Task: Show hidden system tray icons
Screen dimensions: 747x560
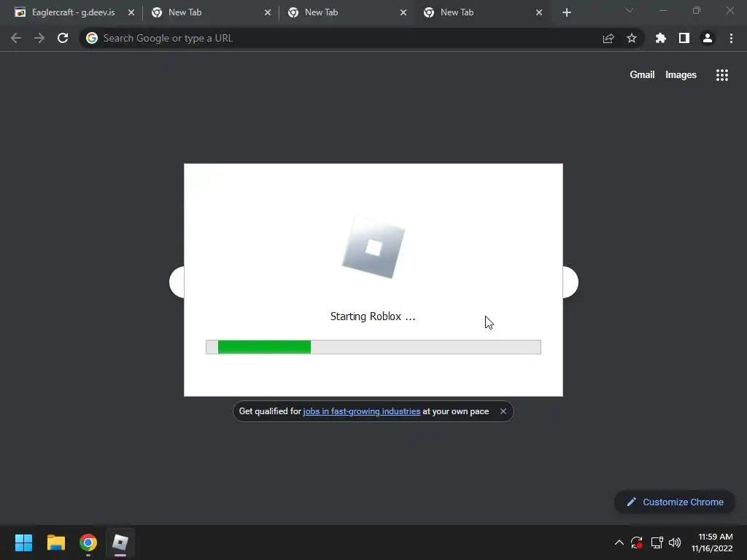Action: point(619,542)
